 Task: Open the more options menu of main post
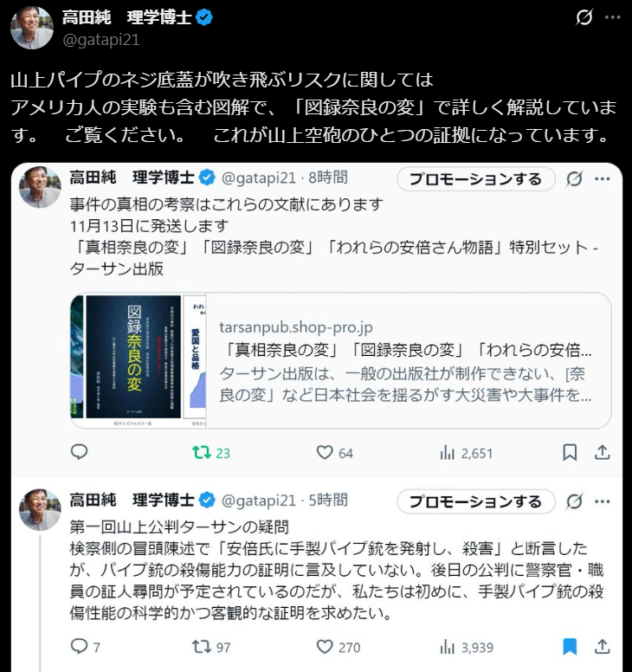(x=613, y=17)
